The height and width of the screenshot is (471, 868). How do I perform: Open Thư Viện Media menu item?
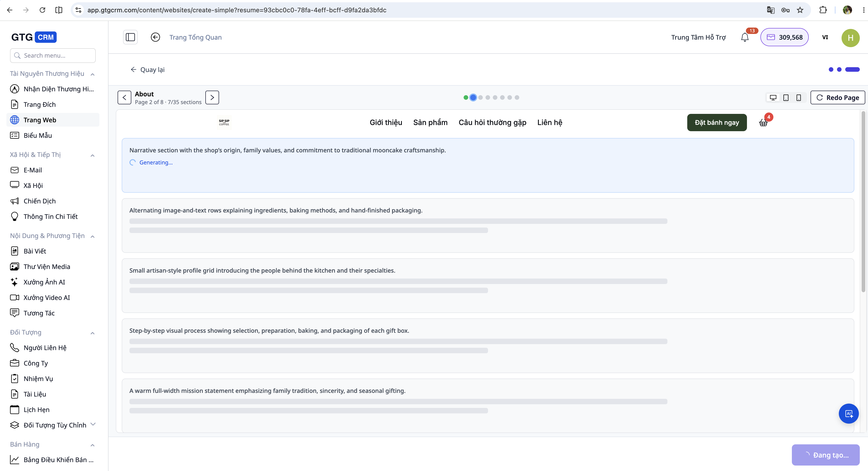point(53,267)
